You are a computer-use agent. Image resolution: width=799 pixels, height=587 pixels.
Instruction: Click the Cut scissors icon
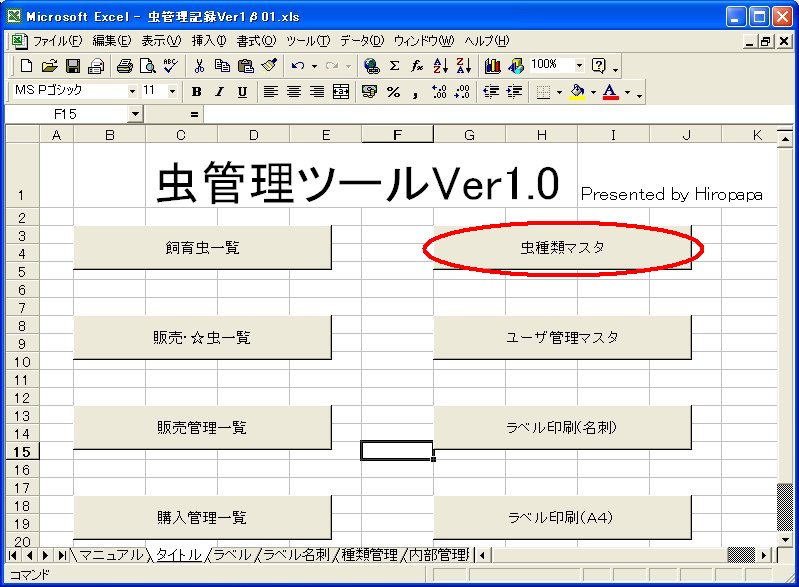pos(200,66)
